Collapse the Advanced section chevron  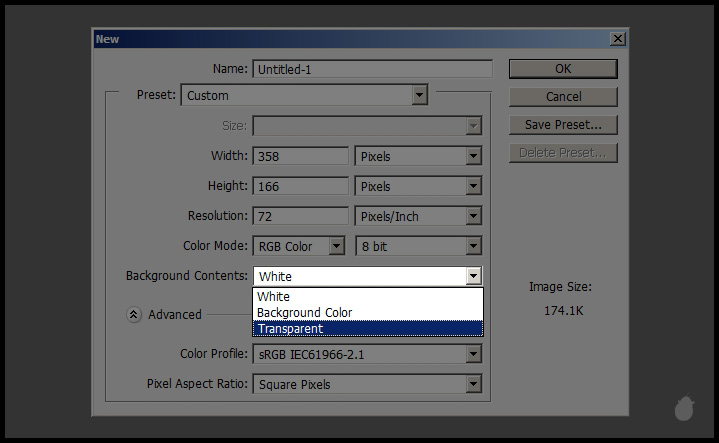134,314
